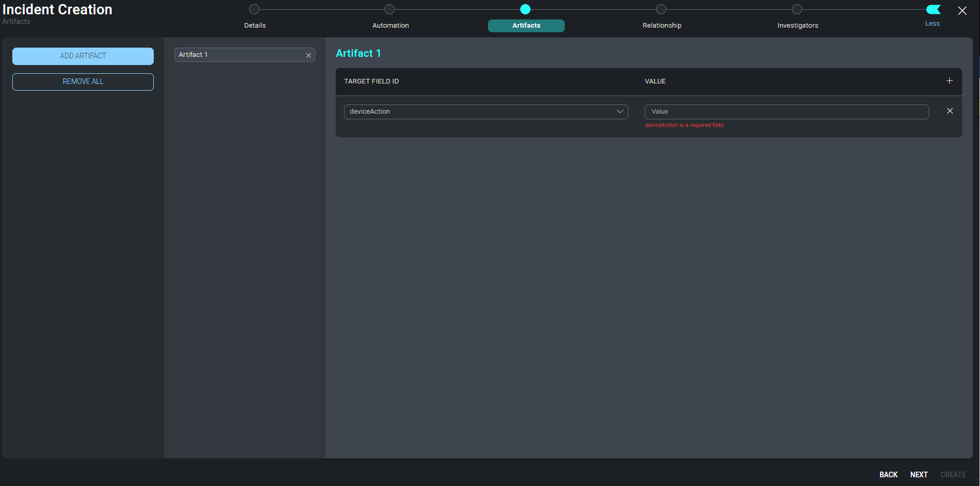Image resolution: width=980 pixels, height=486 pixels.
Task: Click the Investigators step indicator
Action: (x=797, y=9)
